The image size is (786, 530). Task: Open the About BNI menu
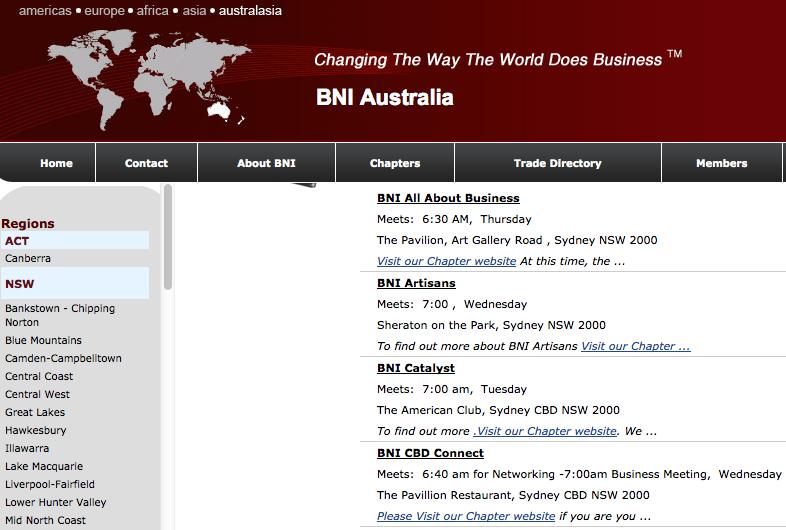click(x=266, y=163)
